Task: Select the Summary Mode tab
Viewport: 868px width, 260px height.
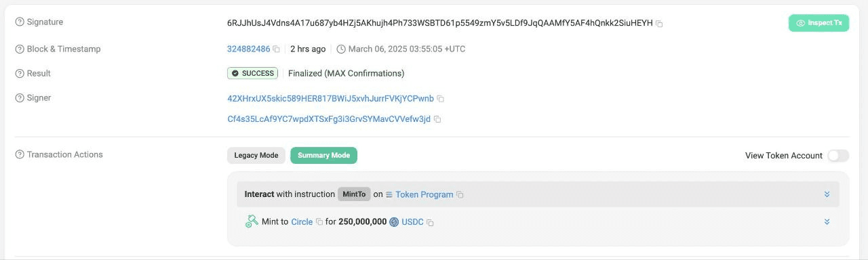Action: point(323,156)
